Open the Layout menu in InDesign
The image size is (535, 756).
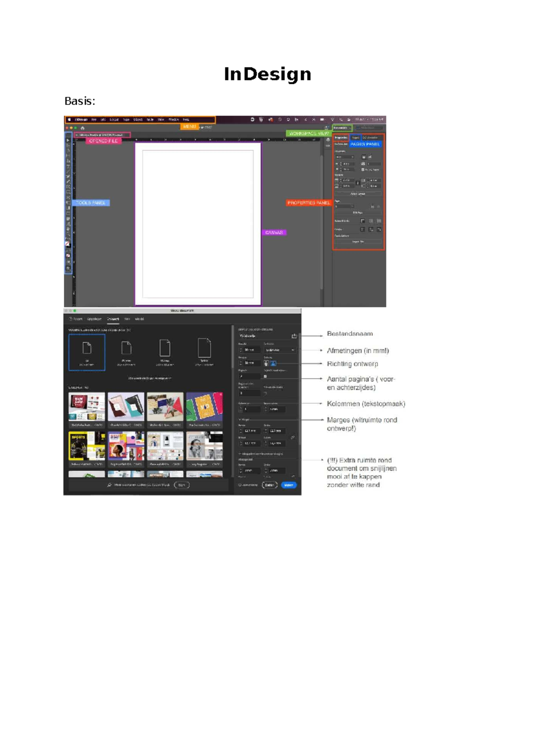tap(114, 119)
